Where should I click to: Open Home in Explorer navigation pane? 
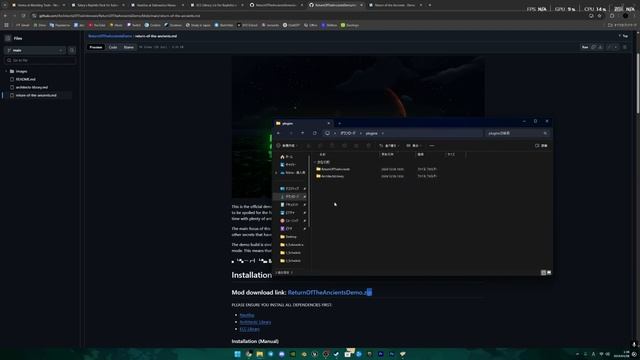pyautogui.click(x=287, y=157)
